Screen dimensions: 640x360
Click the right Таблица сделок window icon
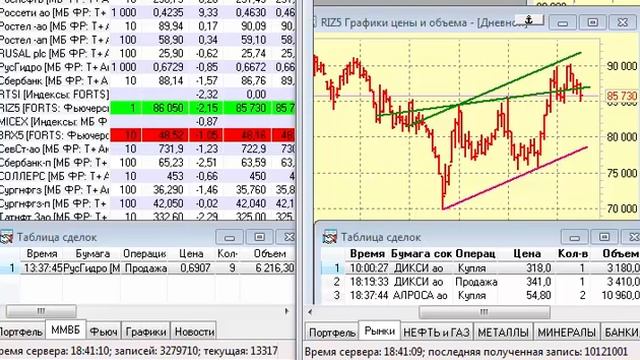pyautogui.click(x=329, y=237)
